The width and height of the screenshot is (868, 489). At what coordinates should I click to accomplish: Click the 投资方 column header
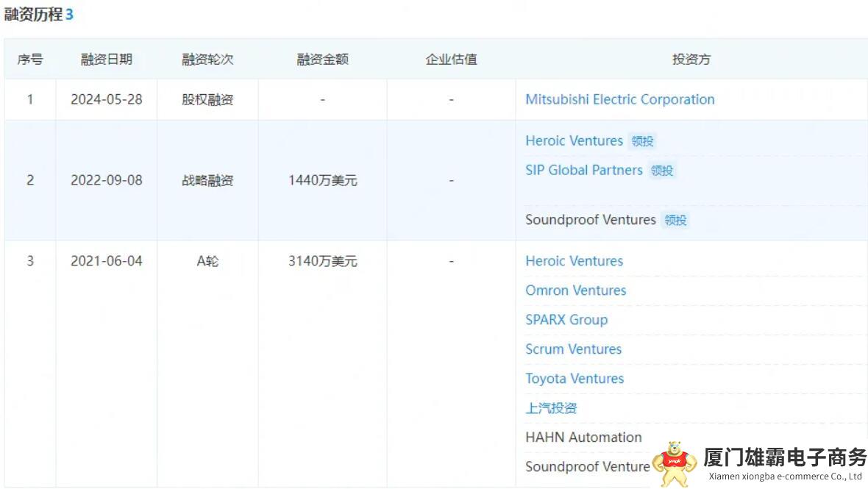(x=691, y=60)
